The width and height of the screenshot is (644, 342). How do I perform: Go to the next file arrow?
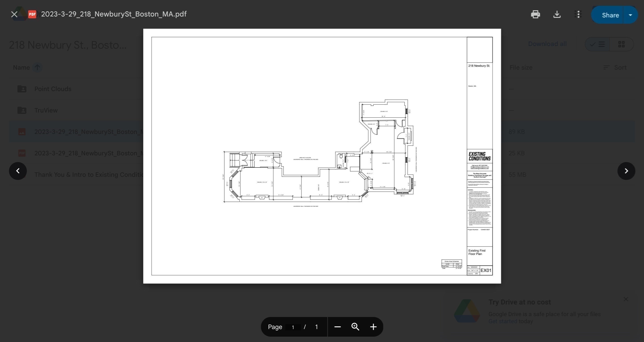[626, 171]
